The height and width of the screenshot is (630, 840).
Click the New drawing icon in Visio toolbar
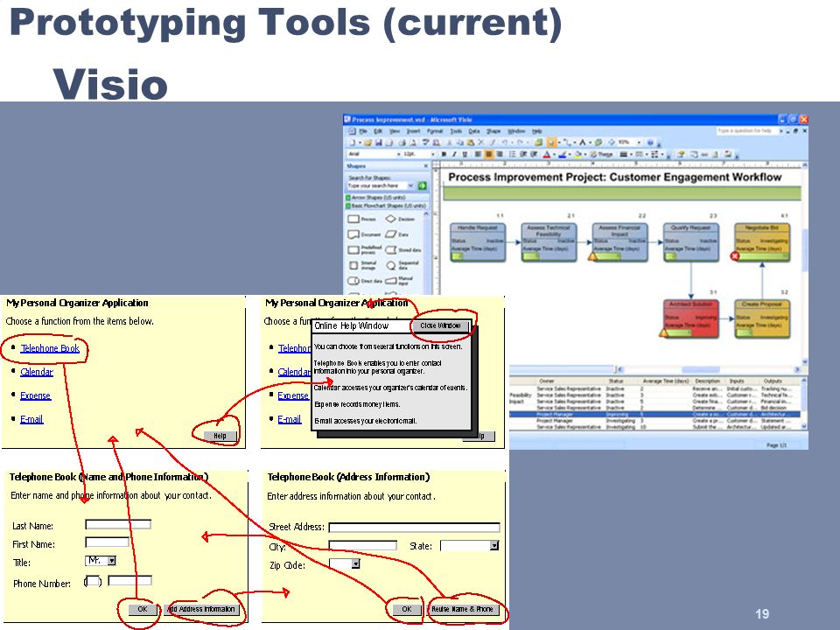click(x=352, y=143)
